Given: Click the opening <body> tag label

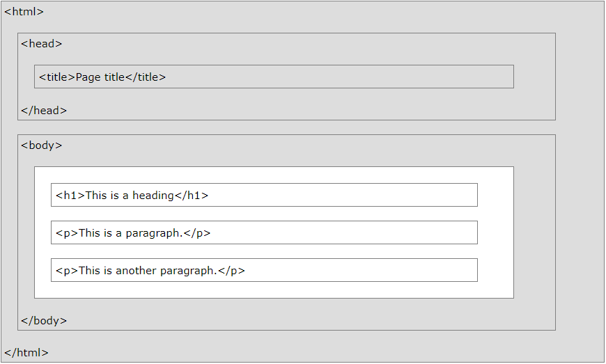Looking at the screenshot, I should (x=41, y=145).
